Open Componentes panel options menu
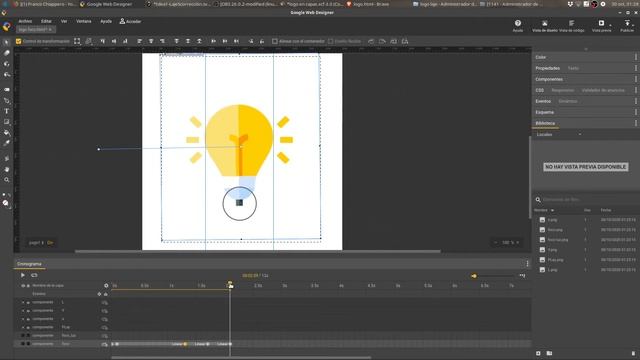 click(636, 79)
